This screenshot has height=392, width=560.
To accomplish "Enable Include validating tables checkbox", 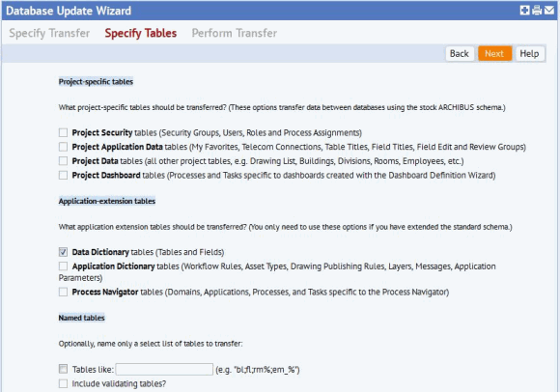I will tap(63, 383).
